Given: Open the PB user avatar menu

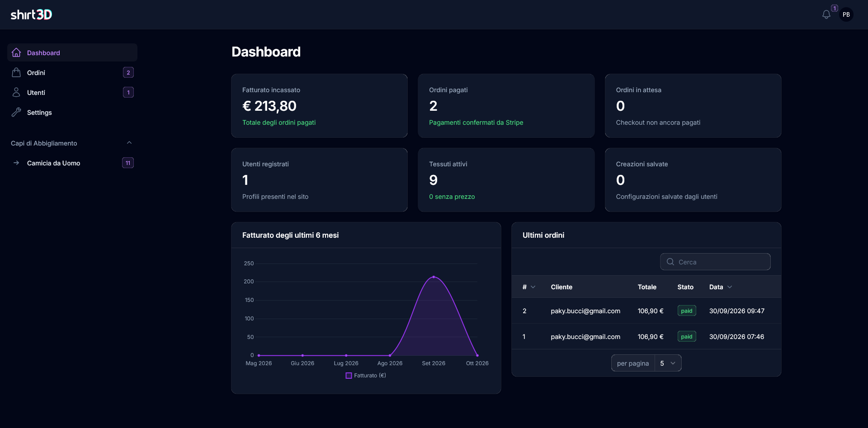Looking at the screenshot, I should tap(846, 14).
